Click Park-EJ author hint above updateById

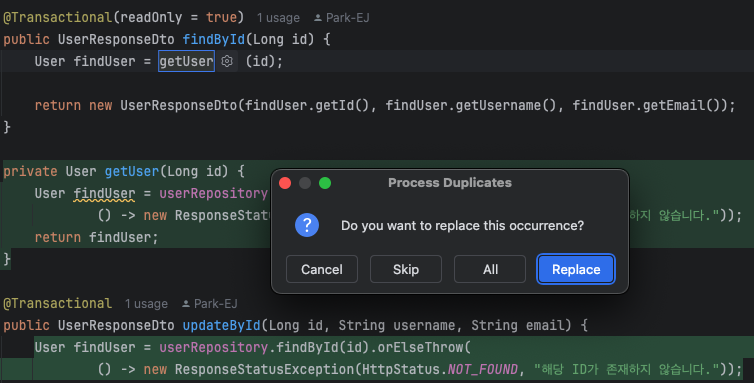[x=210, y=304]
